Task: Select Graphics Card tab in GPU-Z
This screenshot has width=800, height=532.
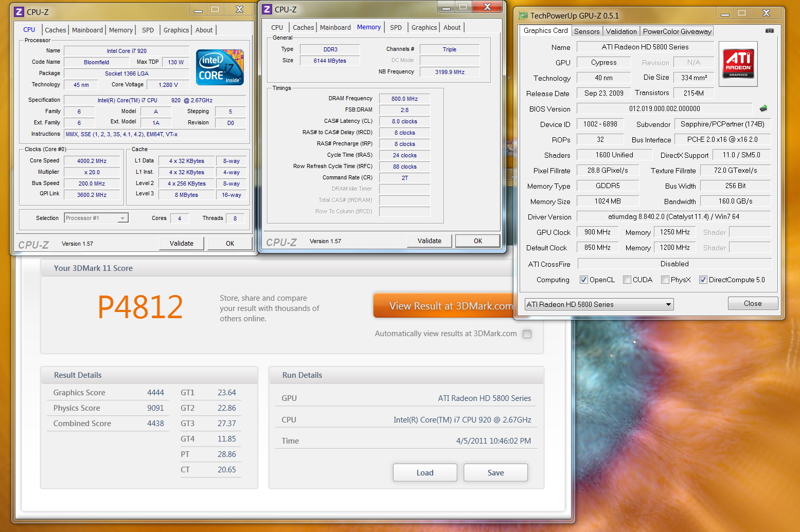Action: [545, 30]
